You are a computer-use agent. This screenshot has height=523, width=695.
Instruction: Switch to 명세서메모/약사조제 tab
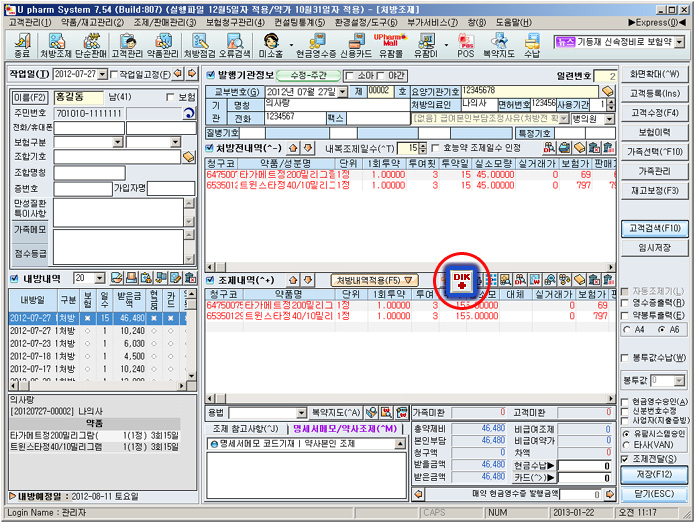tap(345, 429)
